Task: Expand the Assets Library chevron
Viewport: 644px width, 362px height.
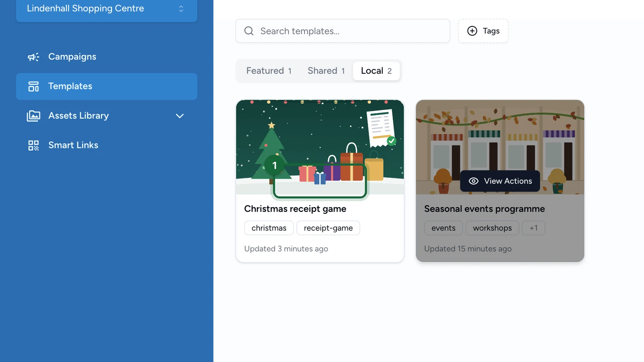Action: point(180,116)
